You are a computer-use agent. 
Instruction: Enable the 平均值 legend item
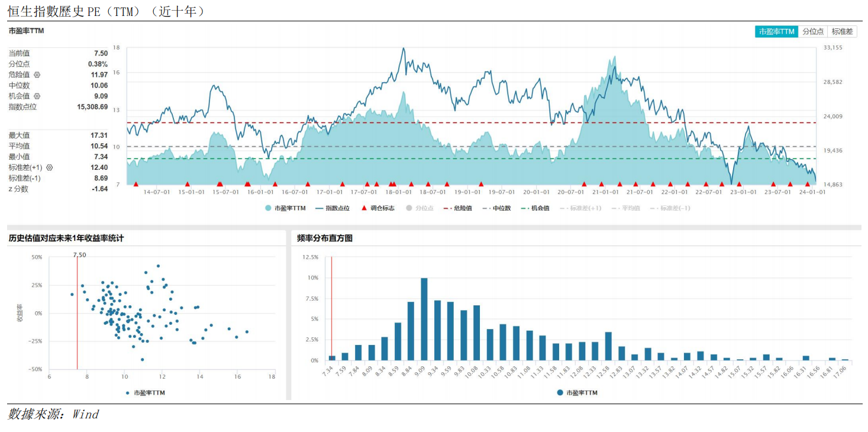(x=625, y=208)
